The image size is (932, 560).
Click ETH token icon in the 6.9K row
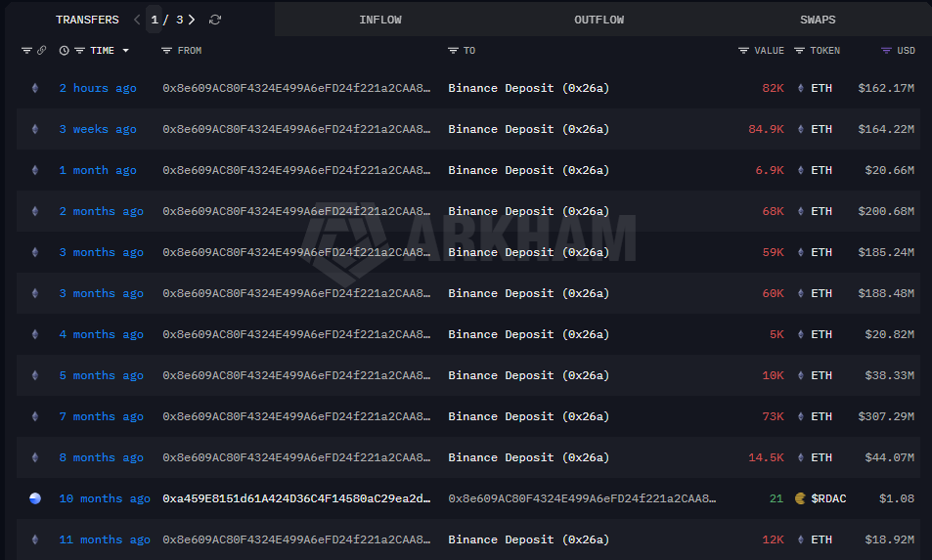click(x=801, y=170)
